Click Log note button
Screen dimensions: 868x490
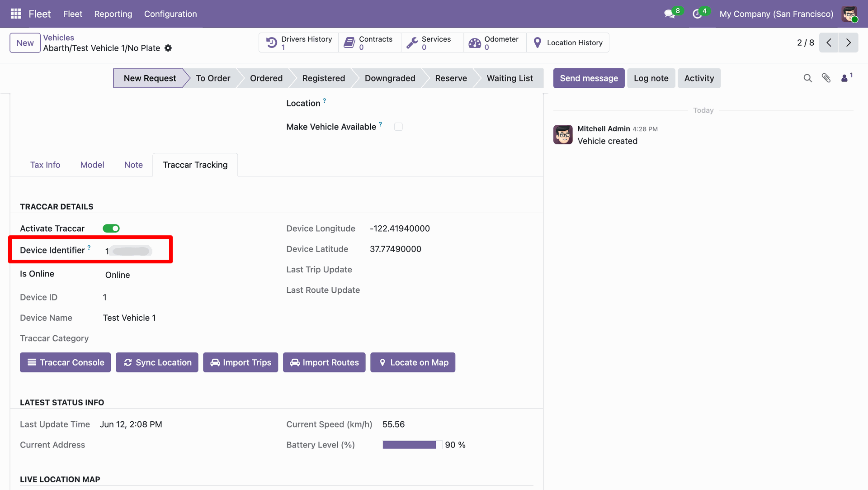point(651,78)
